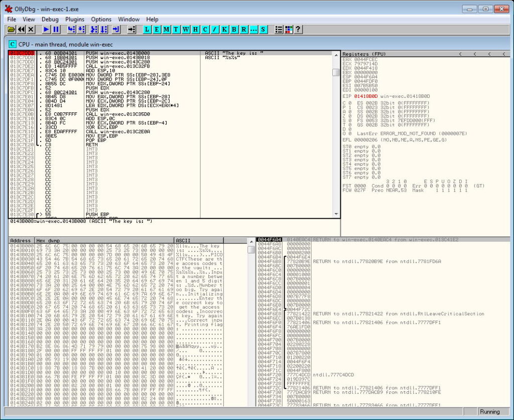Image resolution: width=514 pixels, height=420 pixels.
Task: Click the Hex dump column header
Action: 104,240
